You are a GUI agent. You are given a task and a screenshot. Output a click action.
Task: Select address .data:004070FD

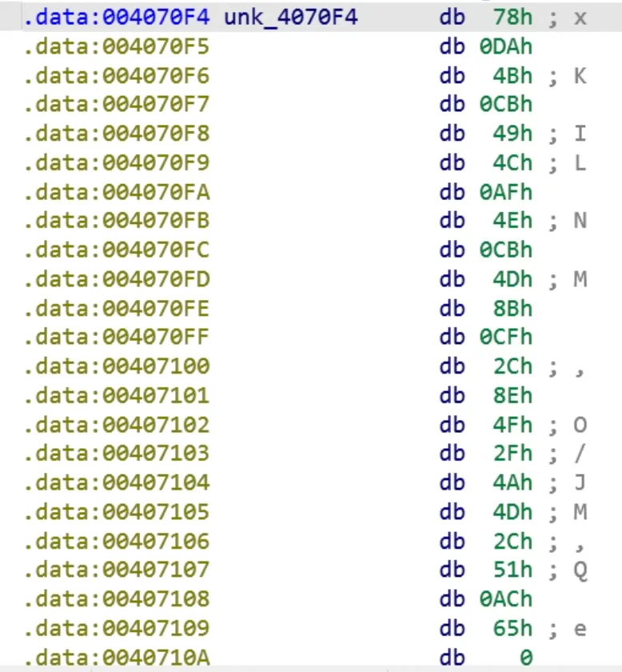117,279
